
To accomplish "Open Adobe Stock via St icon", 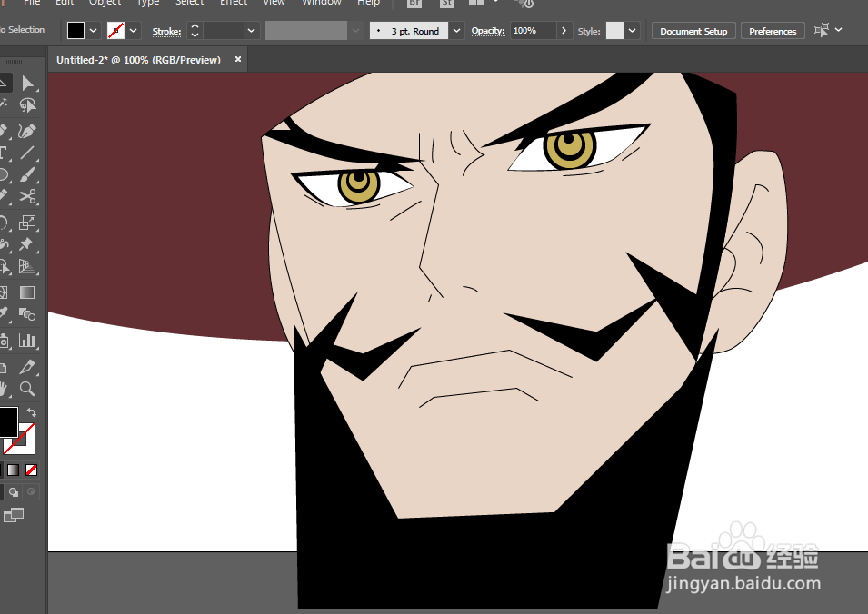I will [x=447, y=4].
